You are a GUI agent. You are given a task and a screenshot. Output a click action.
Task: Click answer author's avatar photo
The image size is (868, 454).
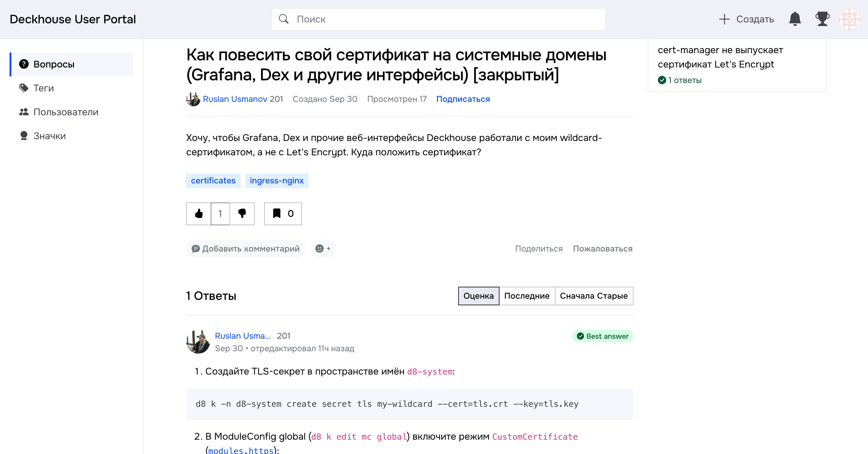click(x=198, y=342)
